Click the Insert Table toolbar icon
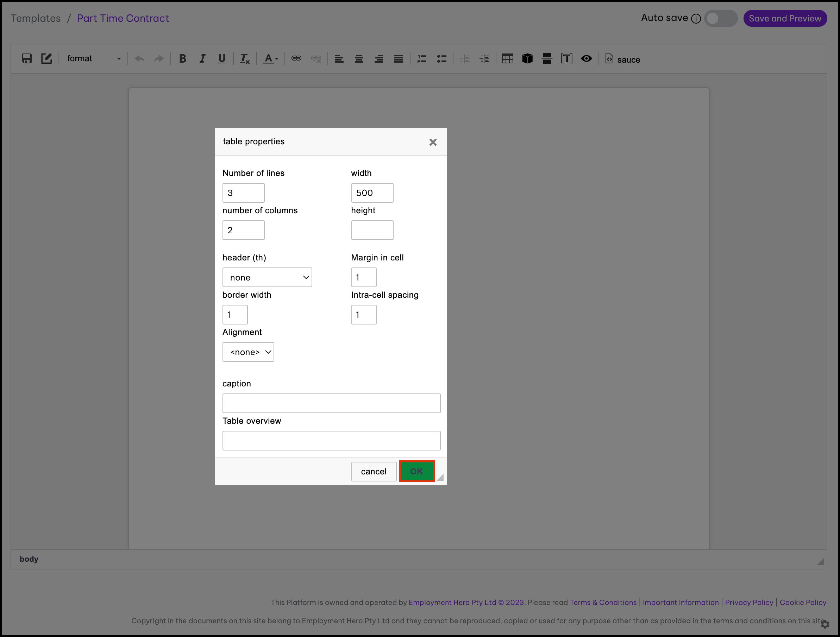The height and width of the screenshot is (637, 840). 507,58
